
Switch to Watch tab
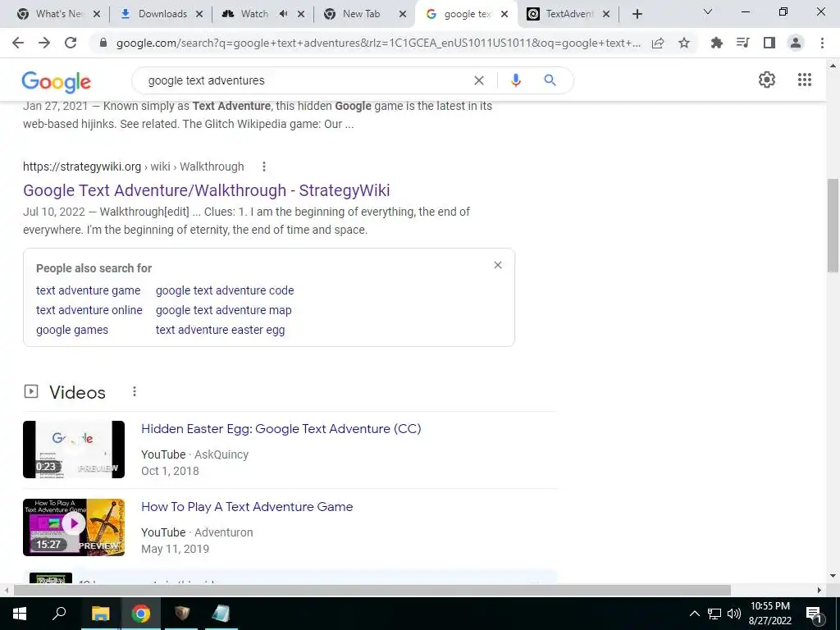253,14
